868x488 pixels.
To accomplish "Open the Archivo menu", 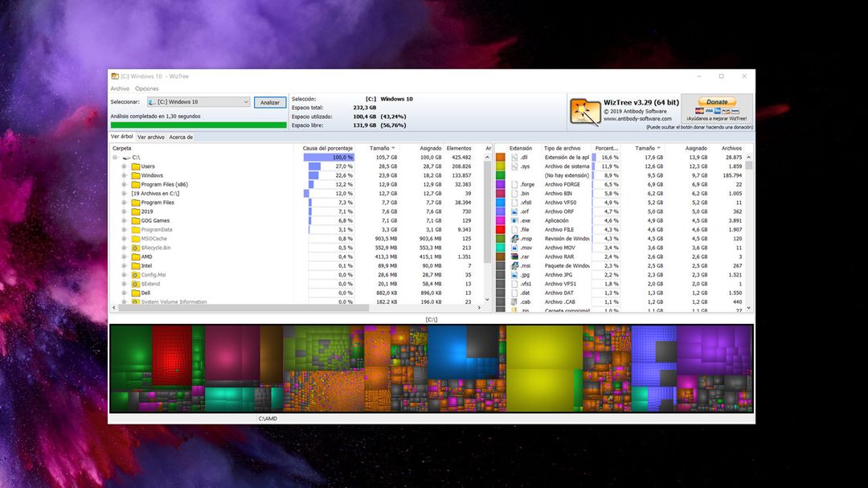I will [120, 88].
